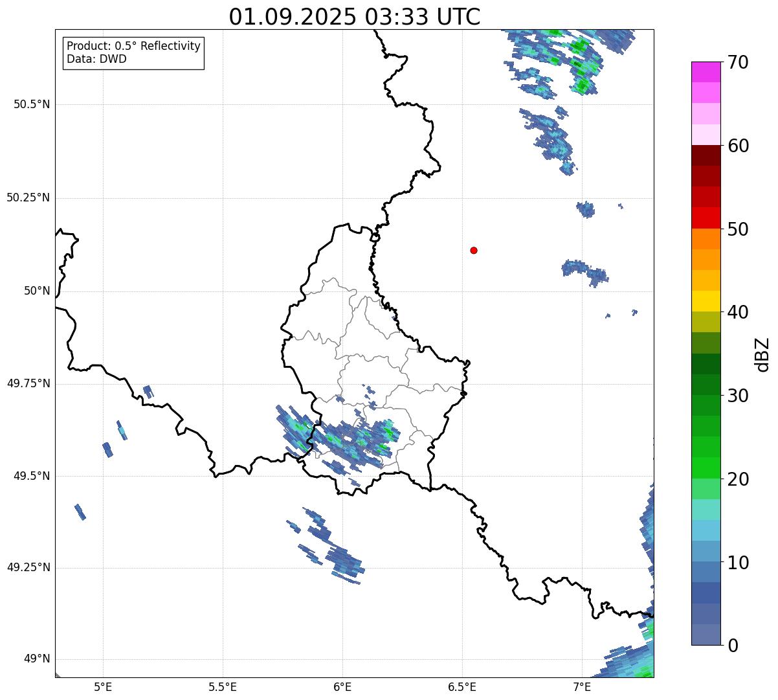Click the 49.25°N latitude label
The image size is (778, 700).
28,567
